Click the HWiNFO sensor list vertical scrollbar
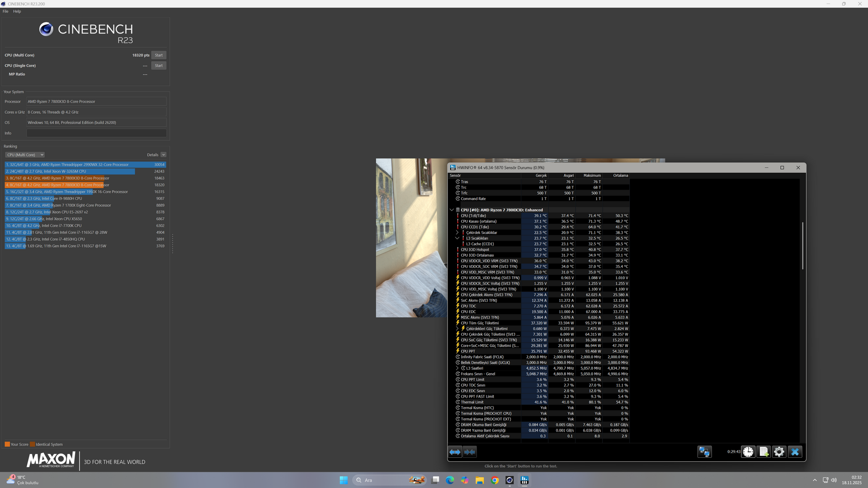This screenshot has width=868, height=488. tap(802, 246)
